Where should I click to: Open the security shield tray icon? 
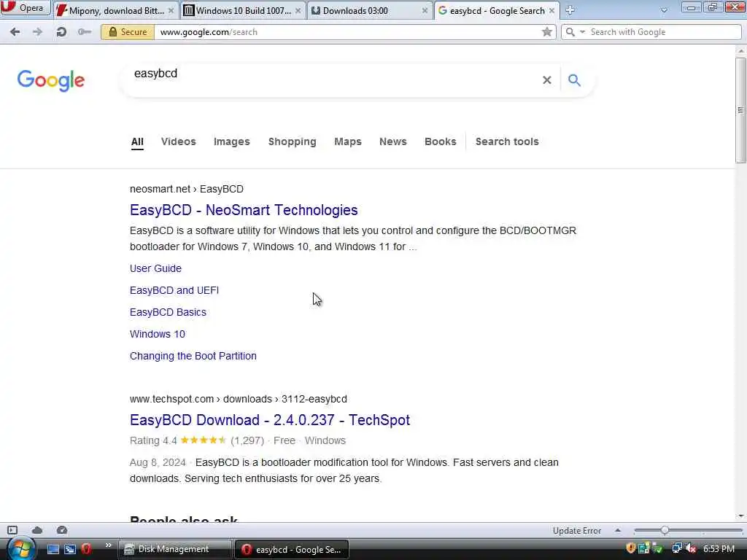coord(631,548)
